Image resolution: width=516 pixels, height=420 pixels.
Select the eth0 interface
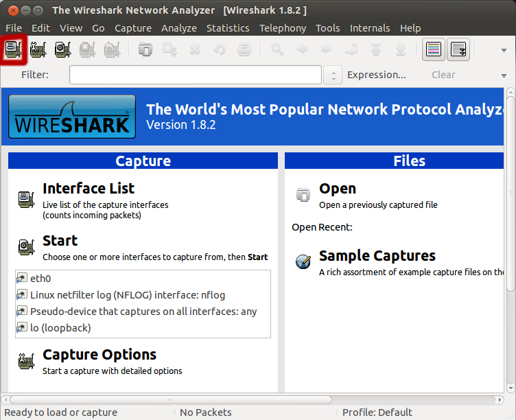pos(143,279)
